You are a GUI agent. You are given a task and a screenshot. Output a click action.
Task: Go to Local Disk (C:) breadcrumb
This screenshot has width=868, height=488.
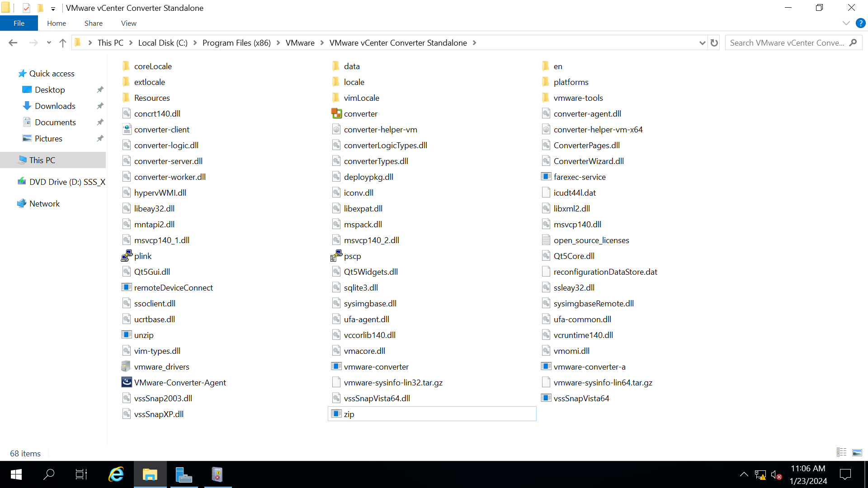click(x=163, y=43)
